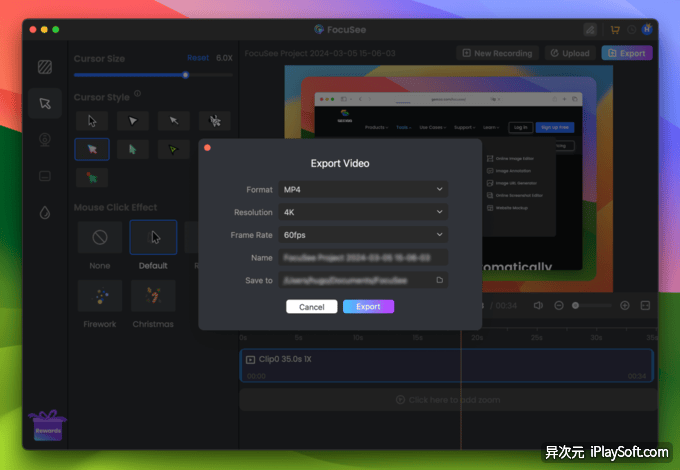Screen dimensions: 680x470
Task: Choose the fourth sparkle cursor style
Action: point(215,121)
